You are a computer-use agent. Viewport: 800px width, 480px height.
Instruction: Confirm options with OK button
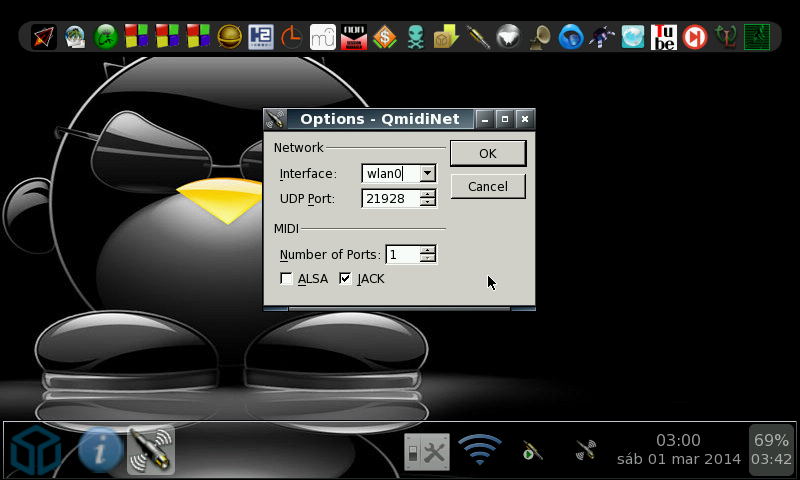[x=488, y=154]
